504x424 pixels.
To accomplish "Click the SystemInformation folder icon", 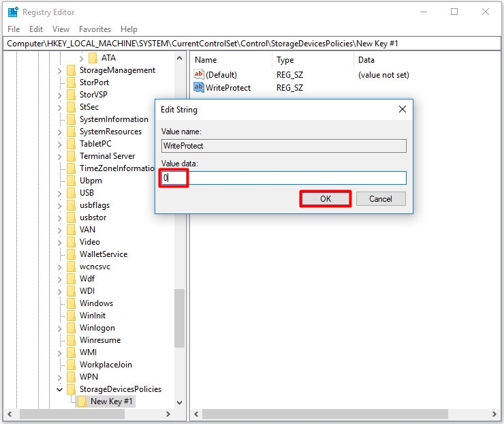I will (71, 119).
